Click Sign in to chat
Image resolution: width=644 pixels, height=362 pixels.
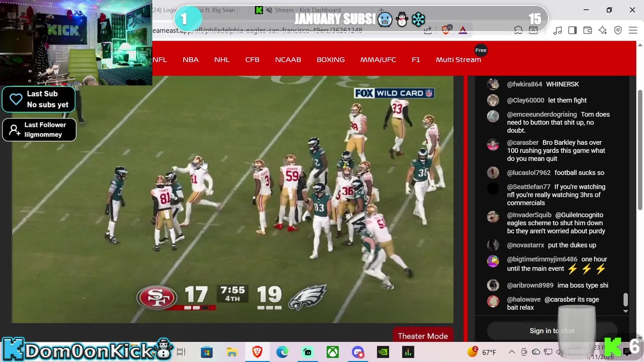tap(552, 331)
